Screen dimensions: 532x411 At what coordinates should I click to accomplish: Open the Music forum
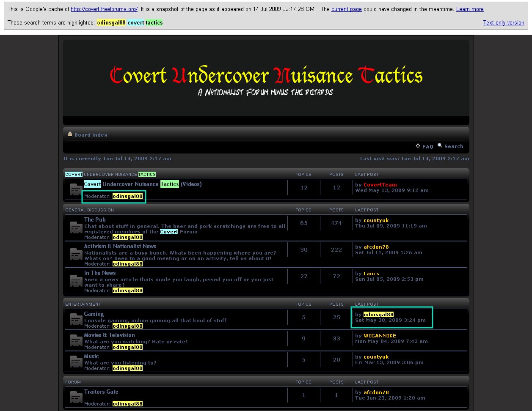91,356
